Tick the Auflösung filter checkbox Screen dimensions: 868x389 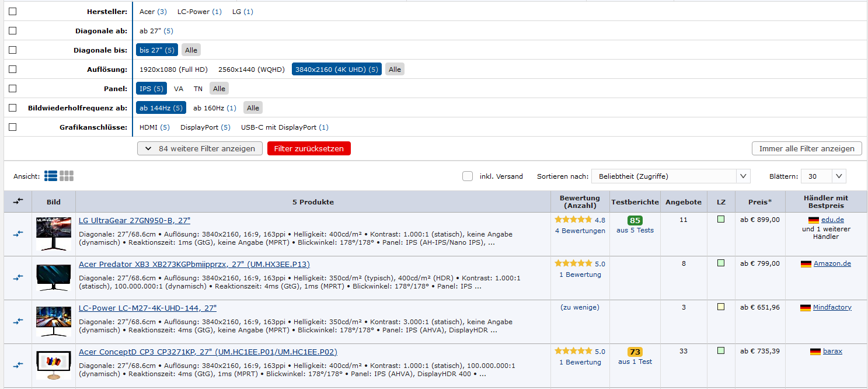coord(13,70)
